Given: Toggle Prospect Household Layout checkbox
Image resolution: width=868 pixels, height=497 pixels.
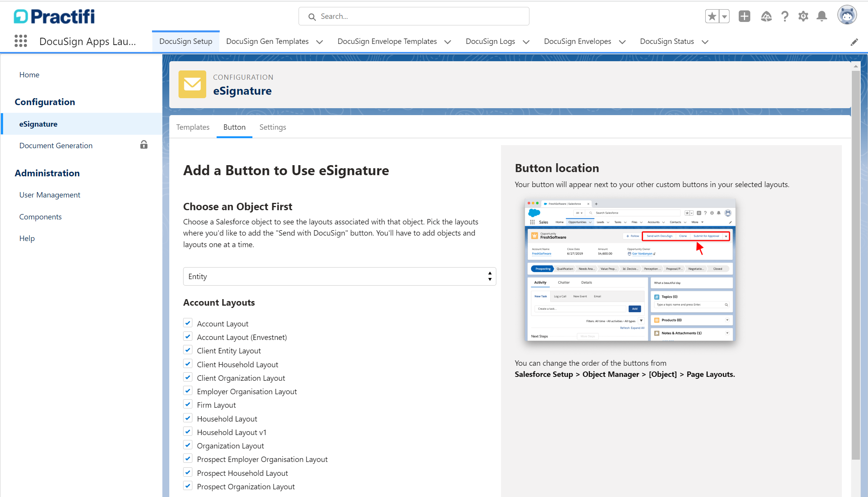Looking at the screenshot, I should pyautogui.click(x=188, y=472).
